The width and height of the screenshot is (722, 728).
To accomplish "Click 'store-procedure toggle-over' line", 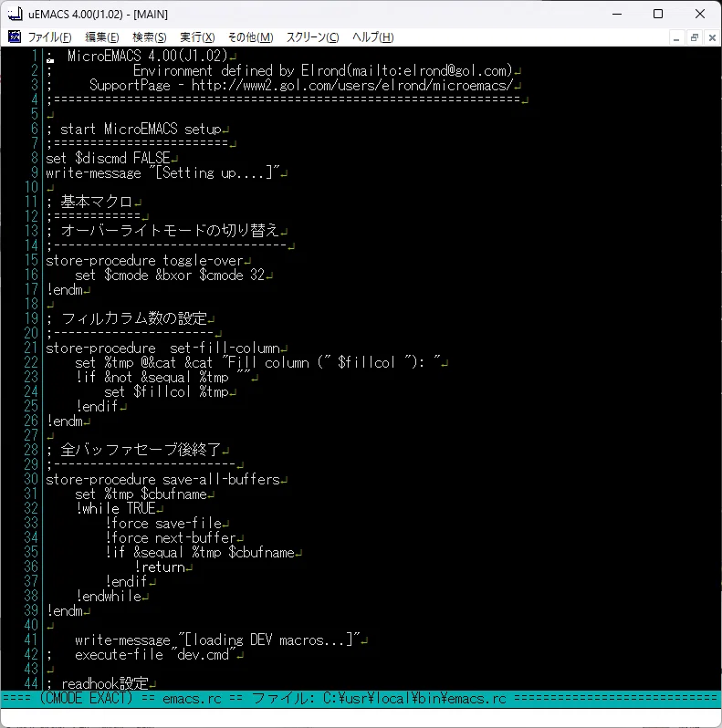I will (144, 261).
